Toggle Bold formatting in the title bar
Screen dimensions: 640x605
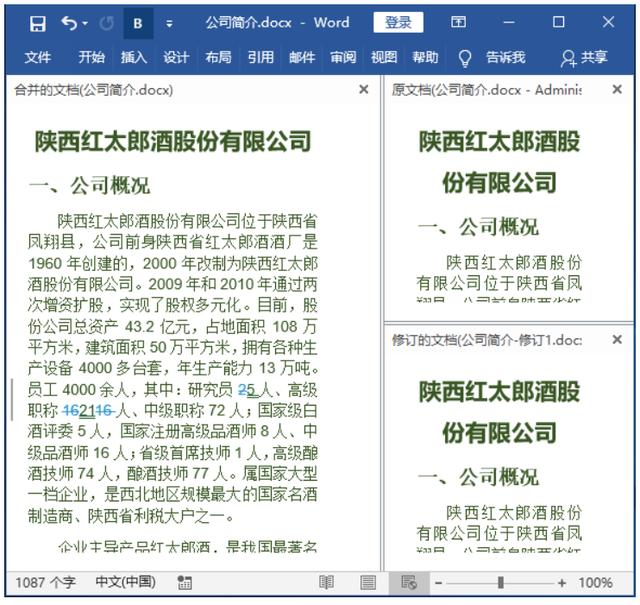tap(138, 23)
